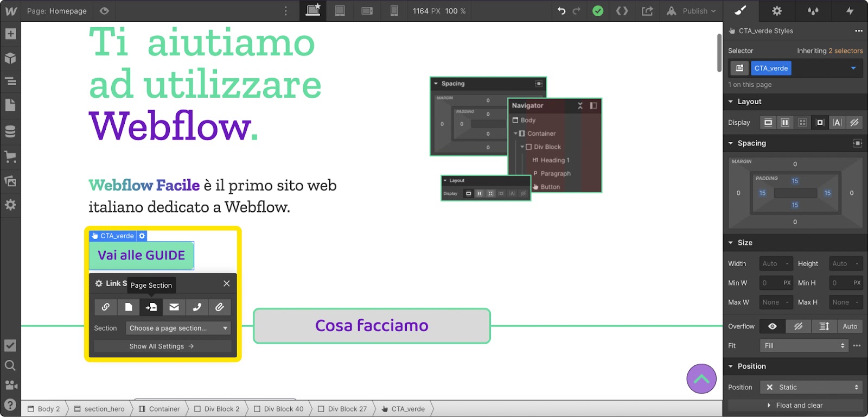Edit the Max W input field
Screen dimensions: 868x417
(x=776, y=302)
